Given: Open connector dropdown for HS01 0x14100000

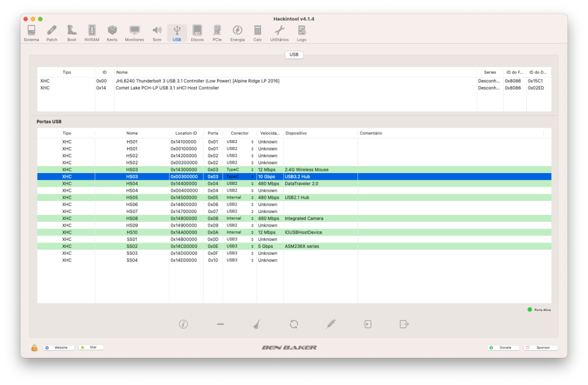Looking at the screenshot, I should [240, 142].
